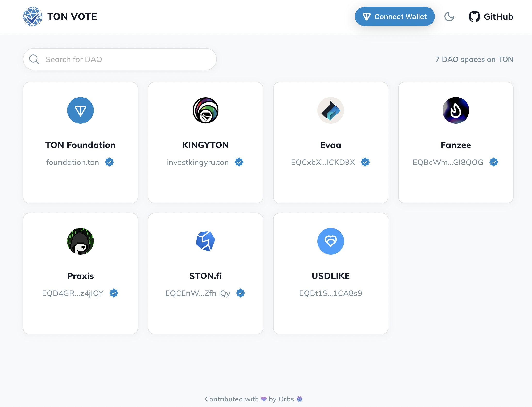Select the Evaa DAO logo icon

(x=330, y=110)
